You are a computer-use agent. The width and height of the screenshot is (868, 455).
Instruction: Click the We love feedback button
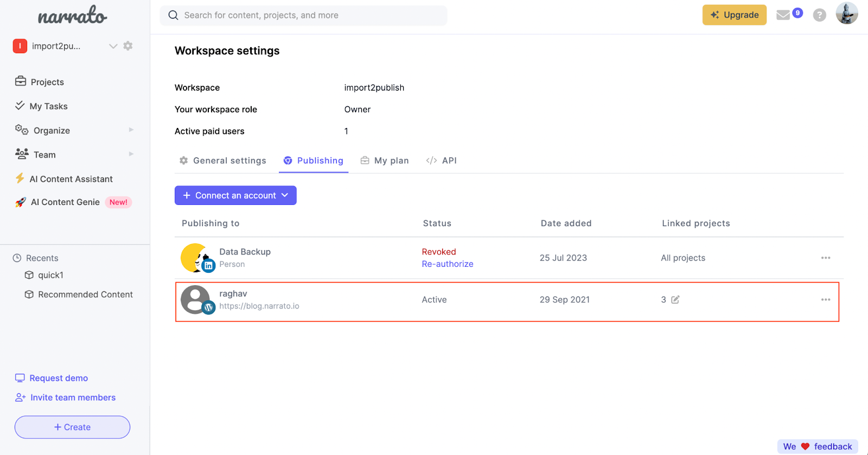pyautogui.click(x=818, y=446)
